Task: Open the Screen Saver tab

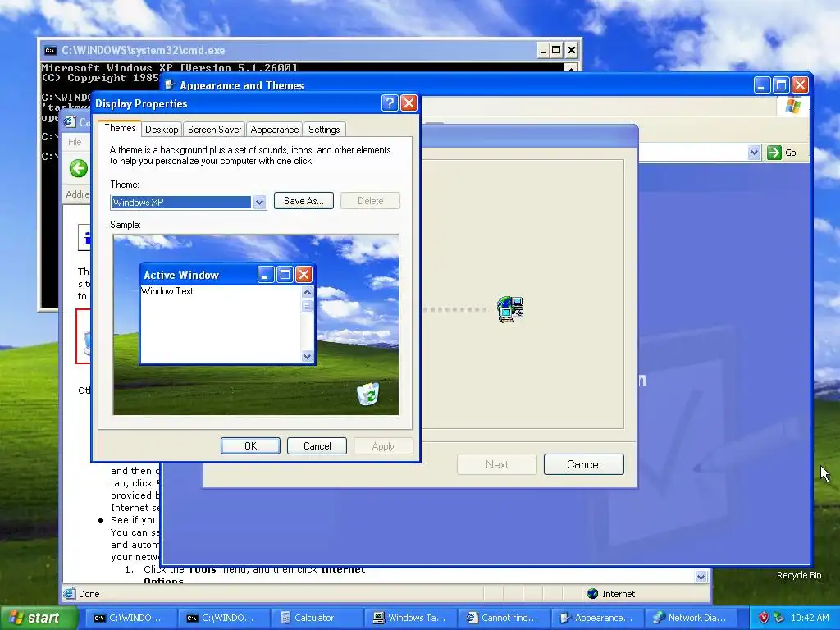Action: tap(214, 130)
